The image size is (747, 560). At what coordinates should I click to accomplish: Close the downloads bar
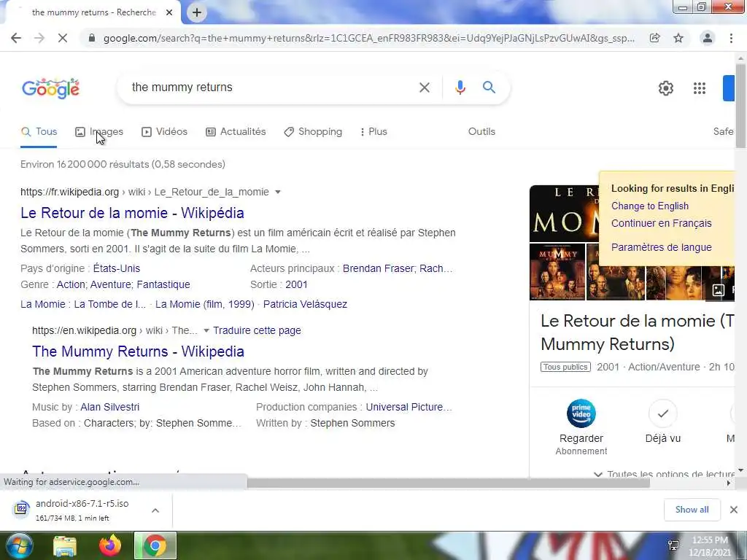point(734,510)
